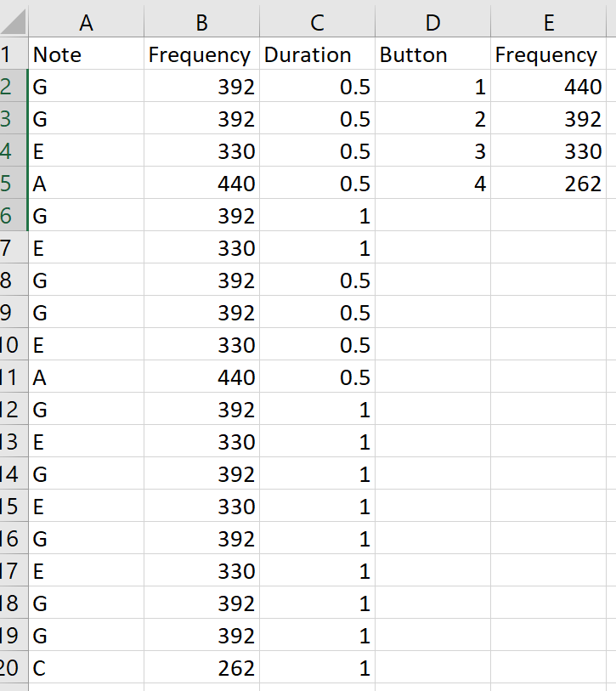The image size is (616, 691).
Task: Select row 12 header
Action: click(x=14, y=409)
